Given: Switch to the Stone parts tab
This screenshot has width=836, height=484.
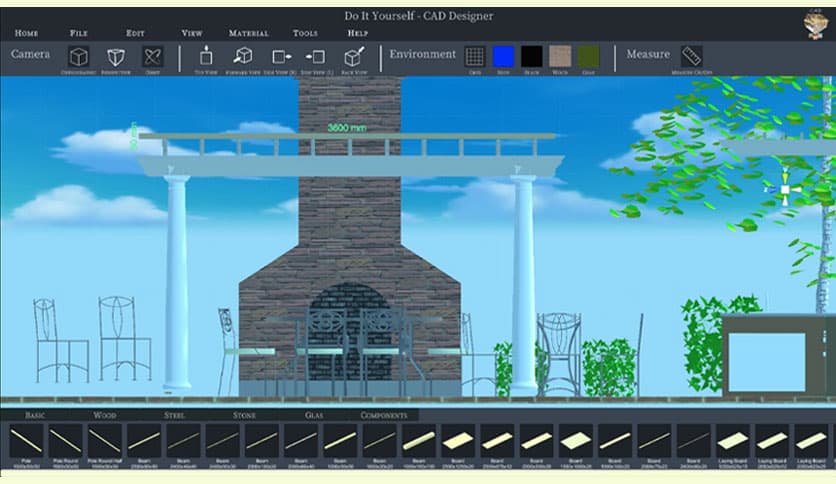Looking at the screenshot, I should (x=244, y=415).
